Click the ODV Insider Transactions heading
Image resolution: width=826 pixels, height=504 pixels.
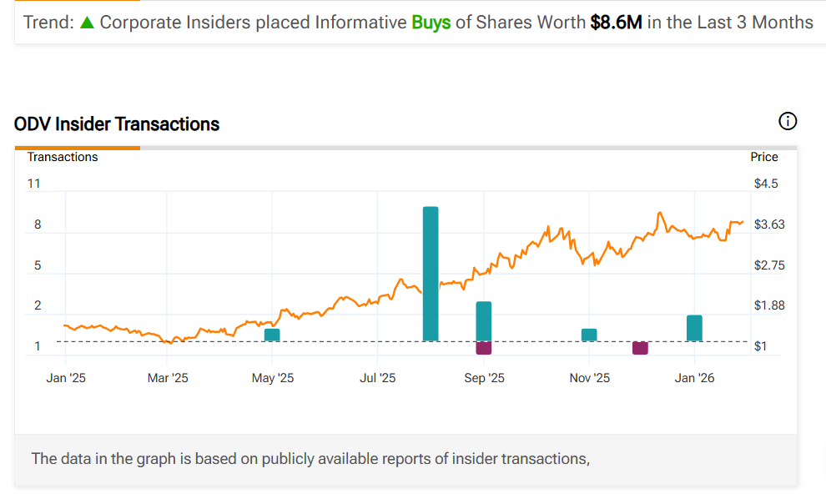[x=117, y=124]
